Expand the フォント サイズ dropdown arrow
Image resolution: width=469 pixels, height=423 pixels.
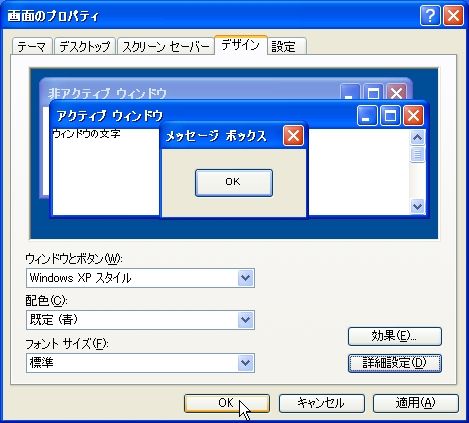(246, 363)
